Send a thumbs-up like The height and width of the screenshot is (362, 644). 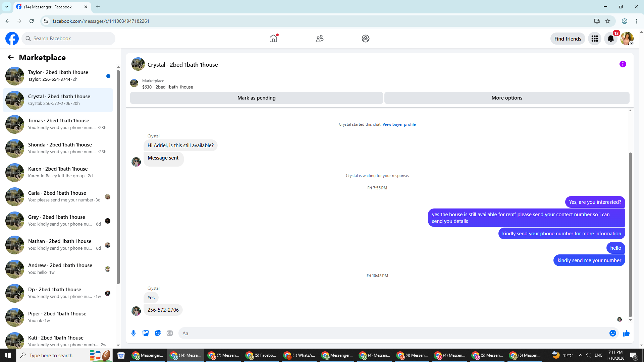626,333
